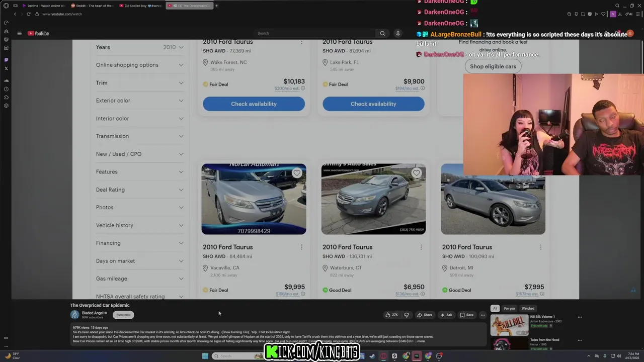Start voice search with the microphone icon
The image size is (644, 362).
(398, 33)
